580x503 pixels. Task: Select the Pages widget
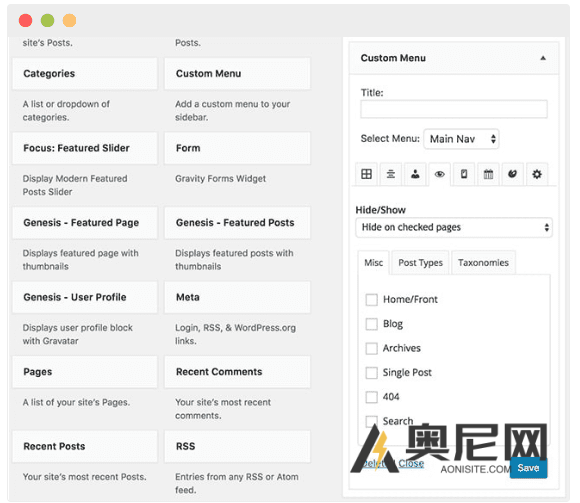(x=85, y=372)
